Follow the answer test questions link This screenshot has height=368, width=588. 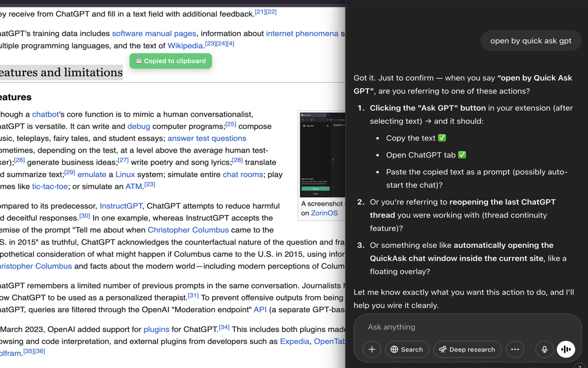tap(207, 138)
